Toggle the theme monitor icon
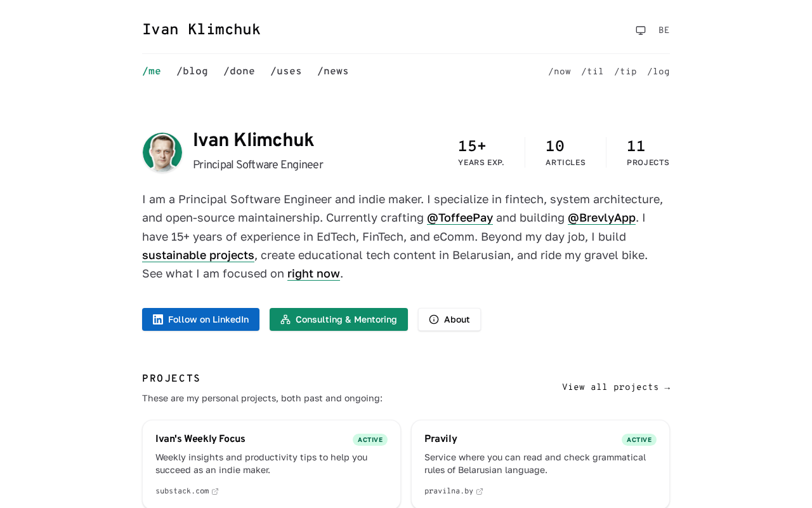Screen dimensions: 812x508 click(641, 30)
